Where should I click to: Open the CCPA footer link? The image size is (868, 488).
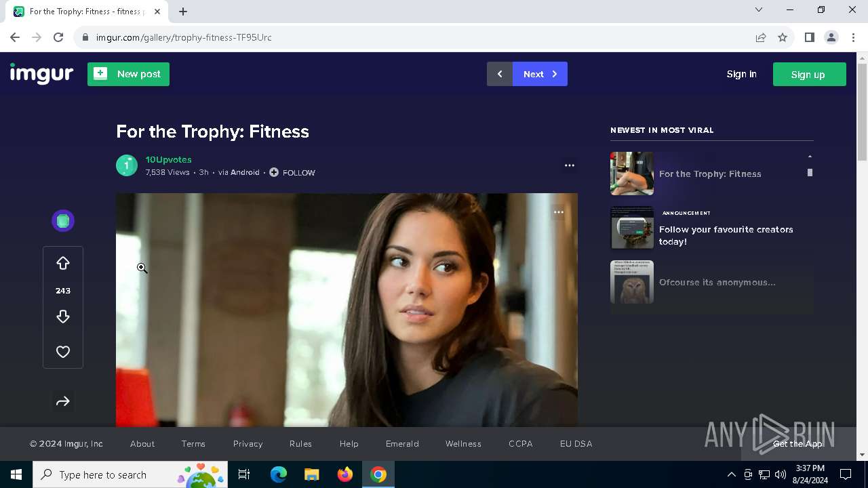pyautogui.click(x=521, y=444)
